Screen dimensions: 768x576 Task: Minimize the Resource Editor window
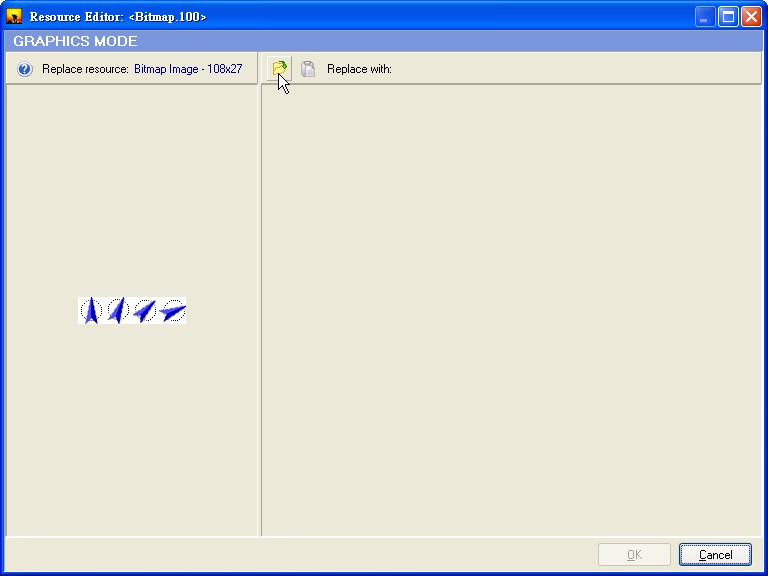[705, 17]
